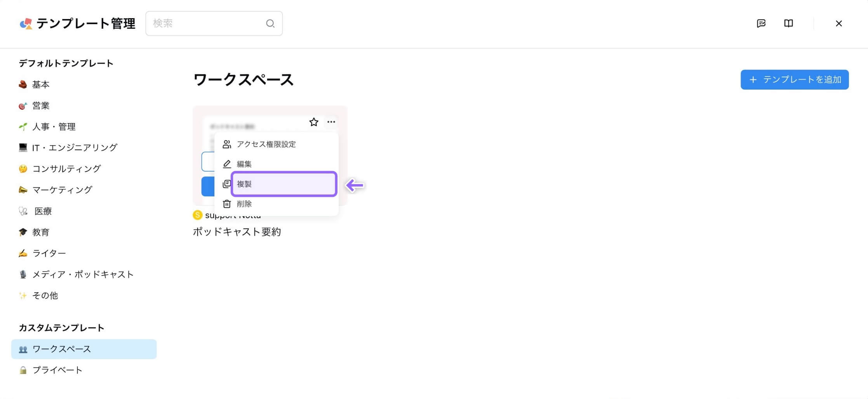
Task: Open the feedback chat icon
Action: [761, 23]
